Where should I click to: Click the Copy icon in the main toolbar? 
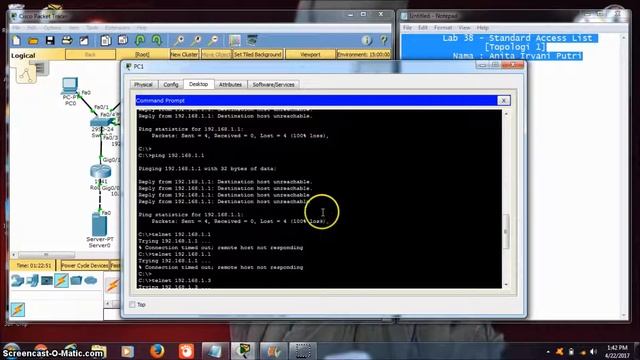(106, 40)
